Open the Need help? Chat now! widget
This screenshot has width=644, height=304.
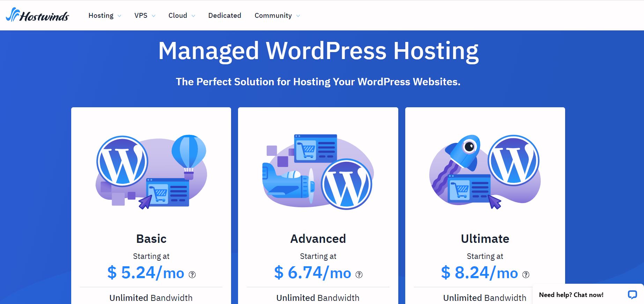(x=588, y=295)
